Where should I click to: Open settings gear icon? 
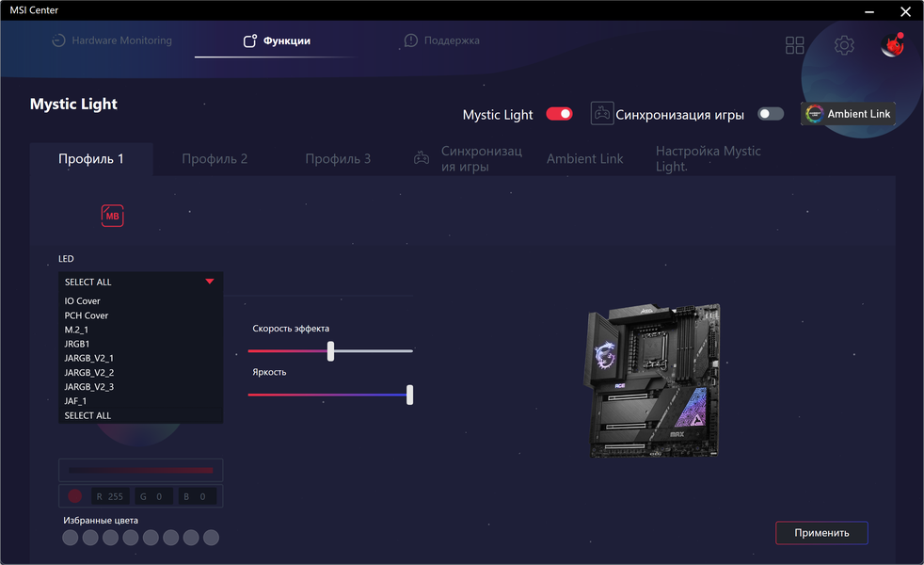click(x=844, y=45)
